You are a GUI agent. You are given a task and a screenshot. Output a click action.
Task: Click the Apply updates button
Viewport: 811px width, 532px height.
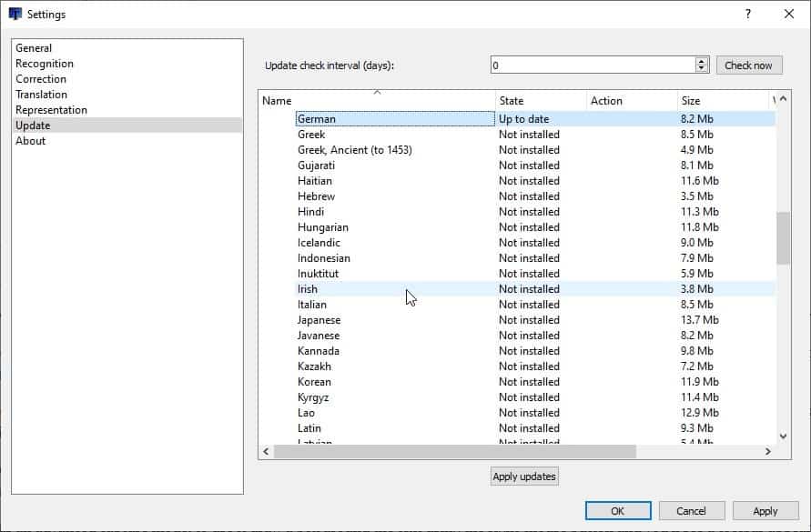coord(524,477)
